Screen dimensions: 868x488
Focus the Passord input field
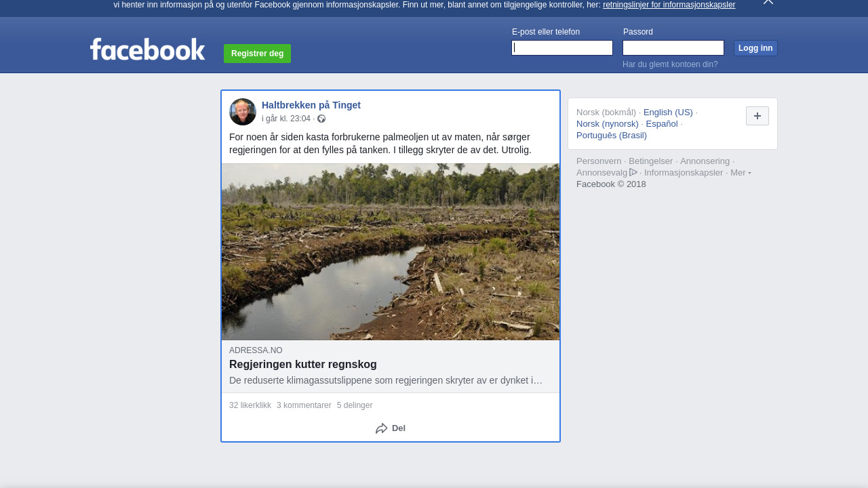coord(673,47)
